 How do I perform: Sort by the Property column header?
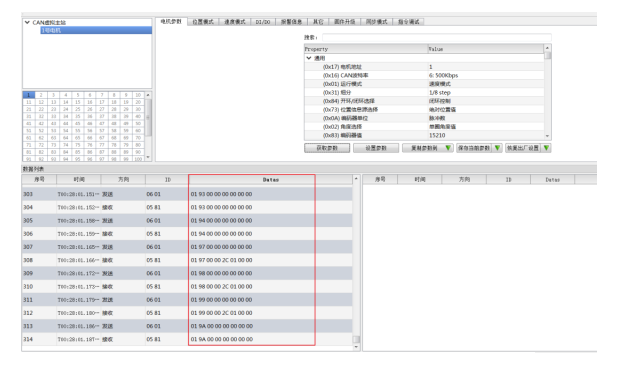(x=366, y=49)
